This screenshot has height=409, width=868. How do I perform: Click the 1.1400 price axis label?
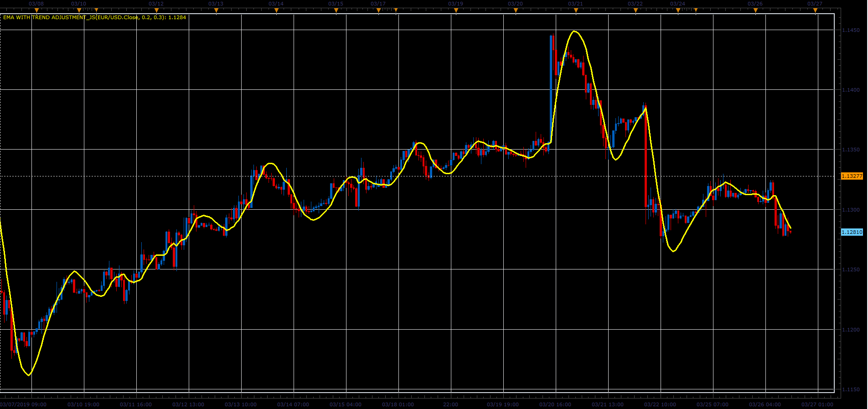pyautogui.click(x=851, y=90)
